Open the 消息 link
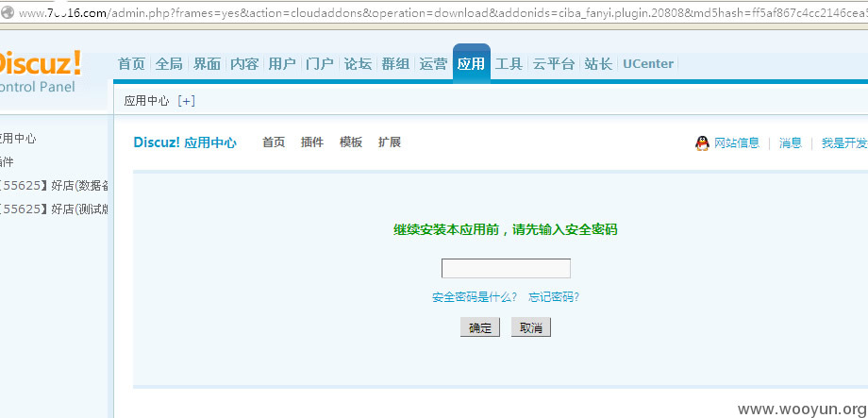This screenshot has width=868, height=418. 791,142
